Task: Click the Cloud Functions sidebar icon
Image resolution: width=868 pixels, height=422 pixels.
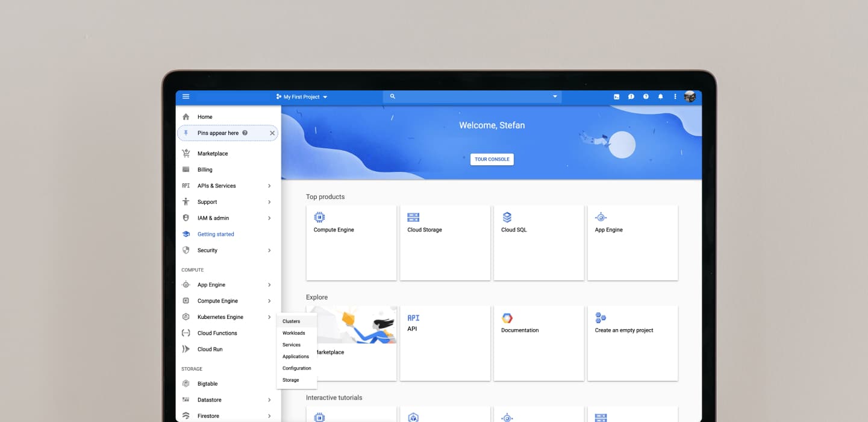Action: pyautogui.click(x=186, y=333)
